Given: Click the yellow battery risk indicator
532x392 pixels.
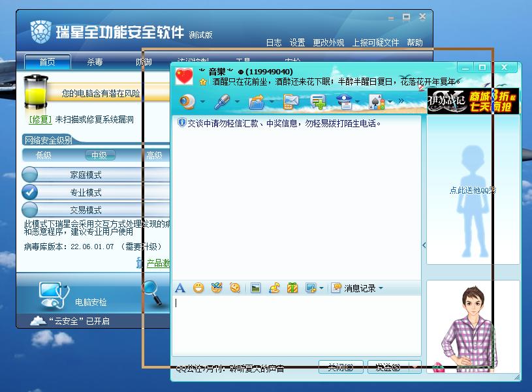Looking at the screenshot, I should (x=36, y=92).
